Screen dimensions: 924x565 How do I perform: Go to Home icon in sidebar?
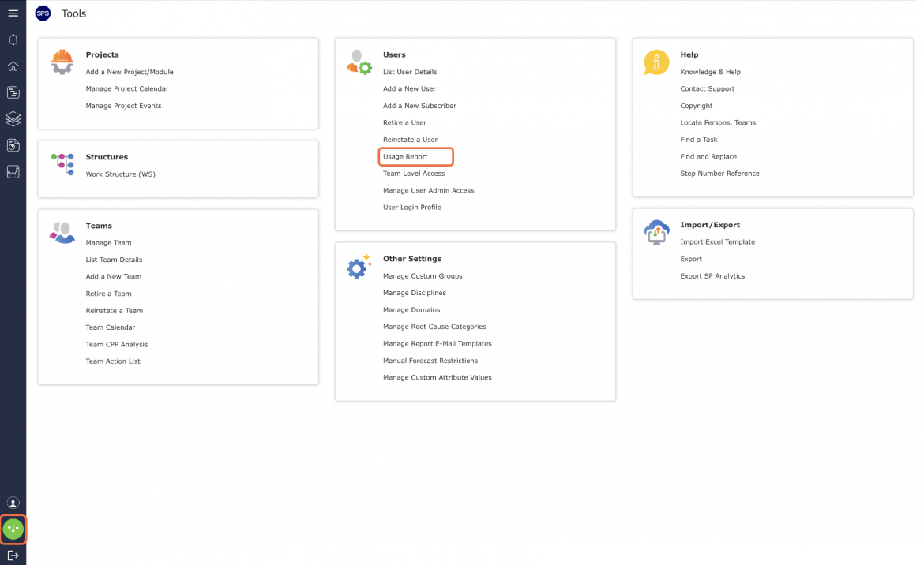(13, 66)
